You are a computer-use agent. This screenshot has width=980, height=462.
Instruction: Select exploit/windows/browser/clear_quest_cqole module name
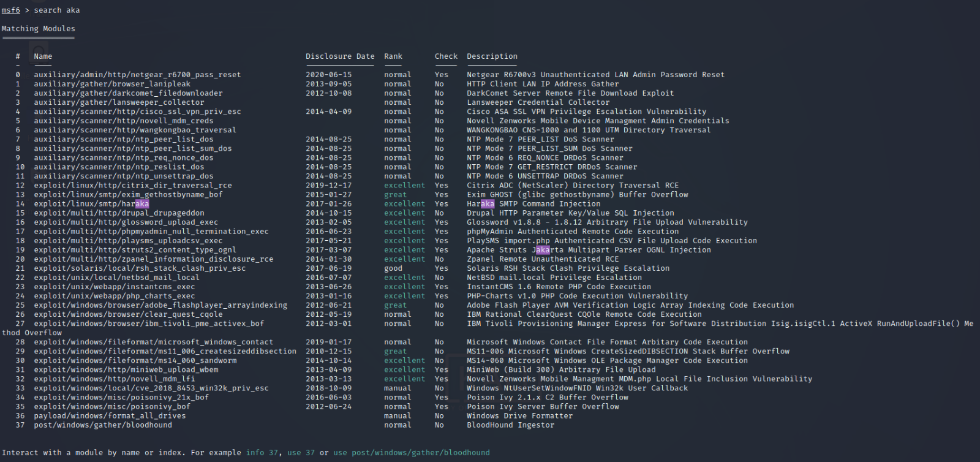point(128,314)
